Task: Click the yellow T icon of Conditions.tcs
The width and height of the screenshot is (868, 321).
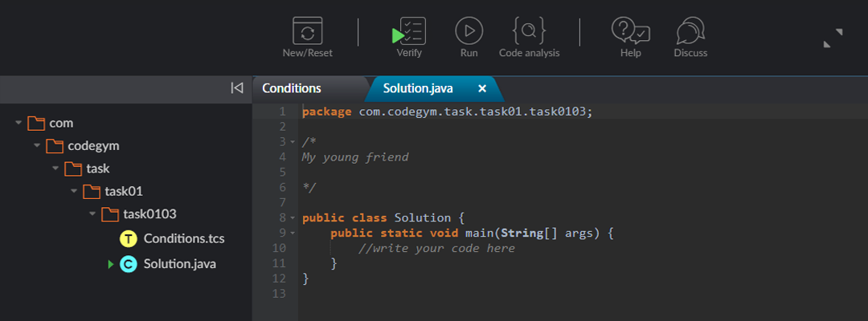Action: pos(128,238)
